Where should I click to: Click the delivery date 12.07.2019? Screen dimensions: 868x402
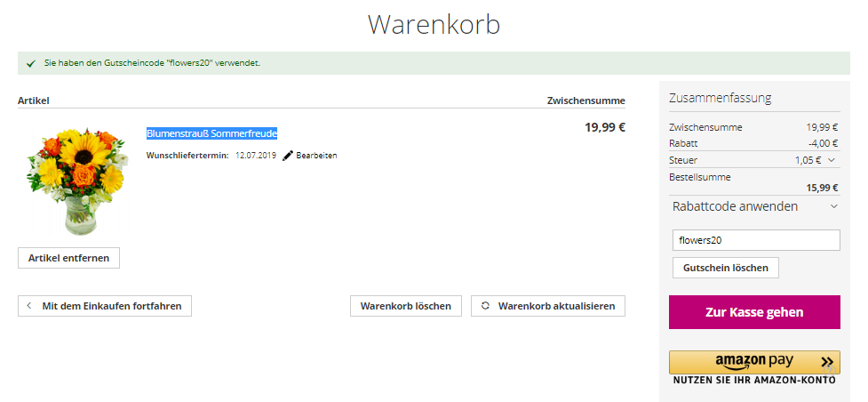click(x=256, y=156)
